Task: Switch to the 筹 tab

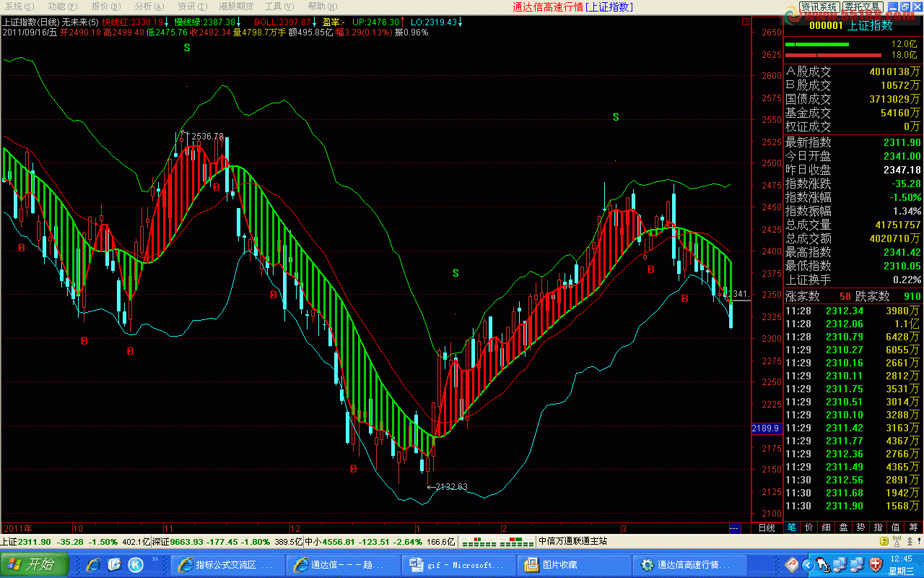Action: tap(913, 527)
